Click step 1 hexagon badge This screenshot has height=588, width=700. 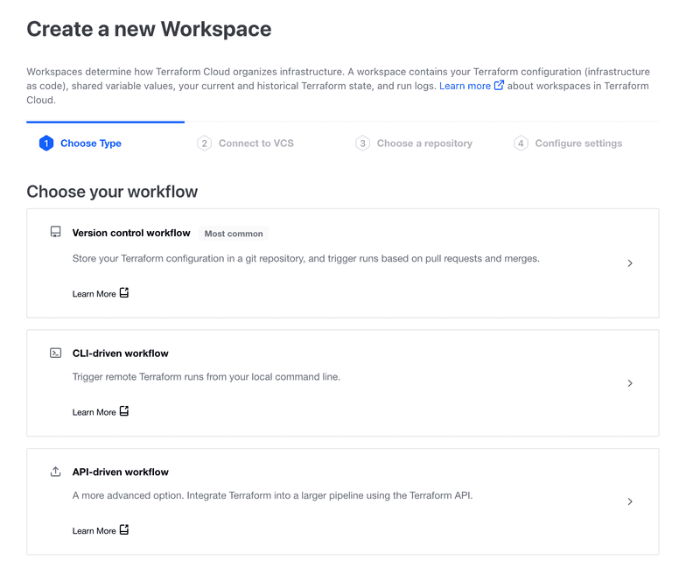pyautogui.click(x=46, y=143)
